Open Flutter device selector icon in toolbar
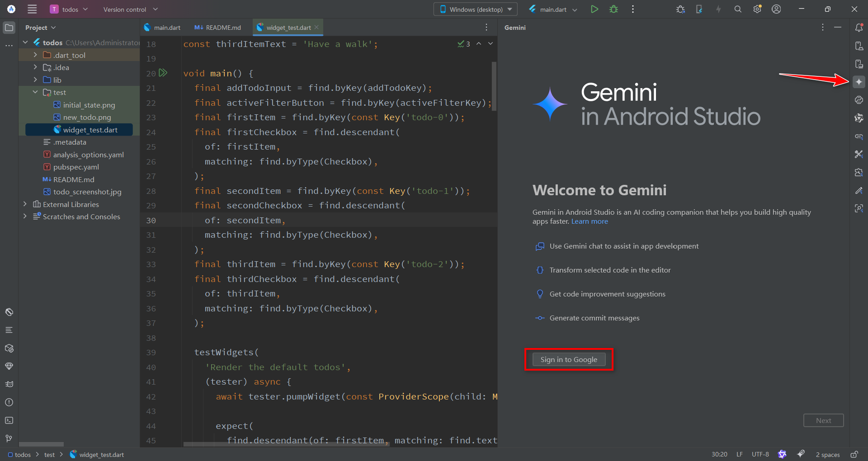868x461 pixels. click(x=699, y=9)
